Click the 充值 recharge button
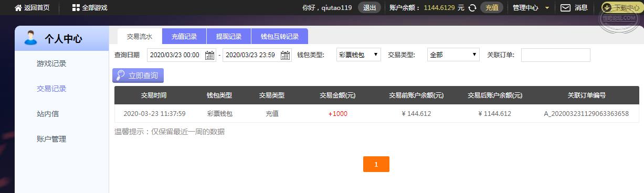The width and height of the screenshot is (644, 193). pyautogui.click(x=492, y=8)
